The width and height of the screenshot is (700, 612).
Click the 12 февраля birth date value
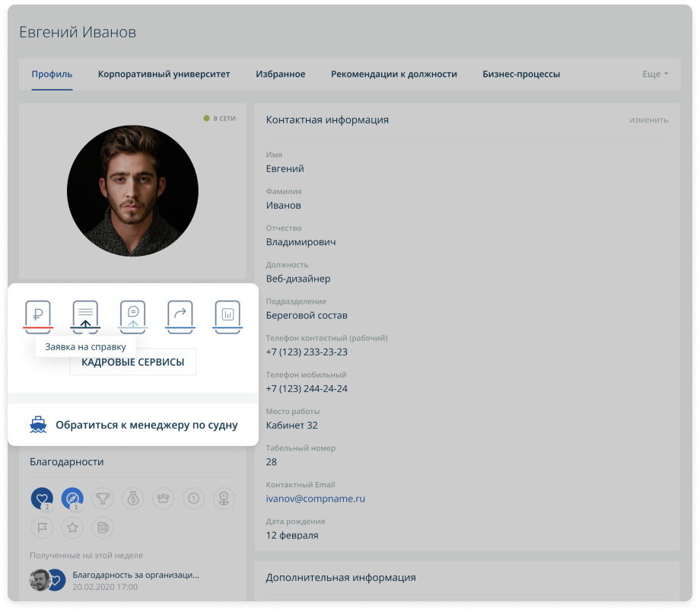pos(292,535)
